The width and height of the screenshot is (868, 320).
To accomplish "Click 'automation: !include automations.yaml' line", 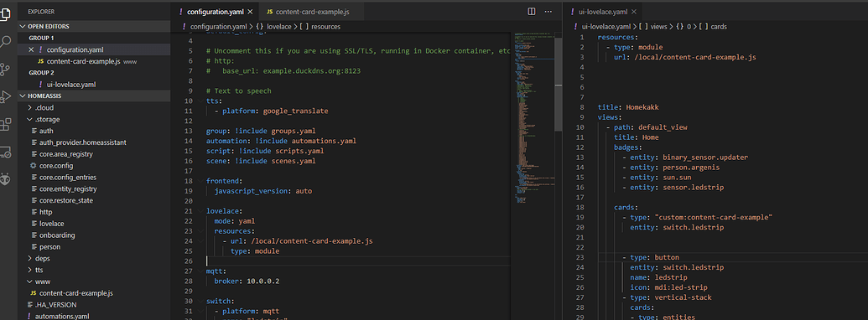I will [281, 141].
